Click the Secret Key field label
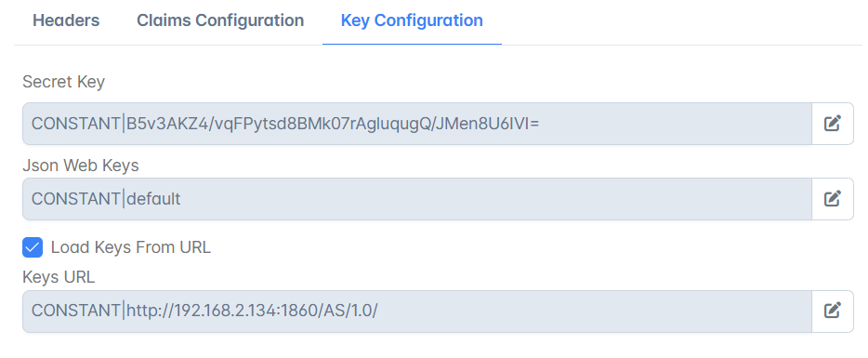868x358 pixels. tap(64, 82)
